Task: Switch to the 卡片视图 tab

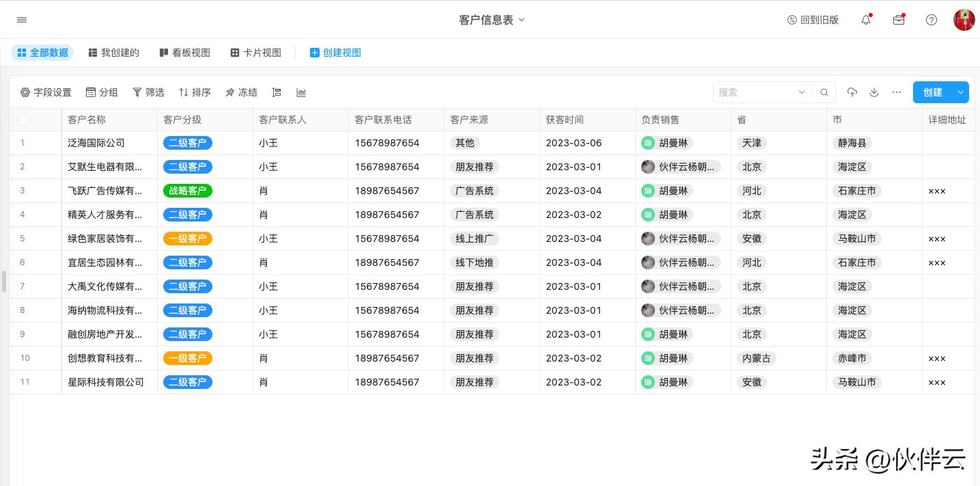Action: (x=255, y=53)
